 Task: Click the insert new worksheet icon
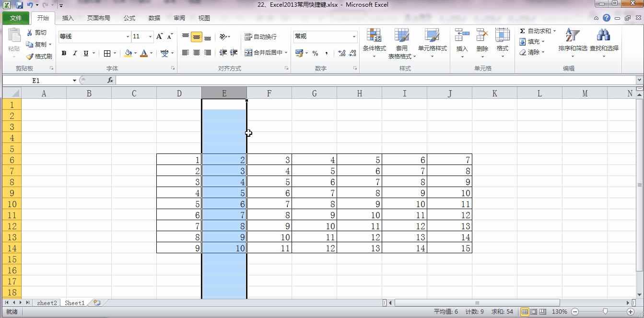pyautogui.click(x=97, y=303)
